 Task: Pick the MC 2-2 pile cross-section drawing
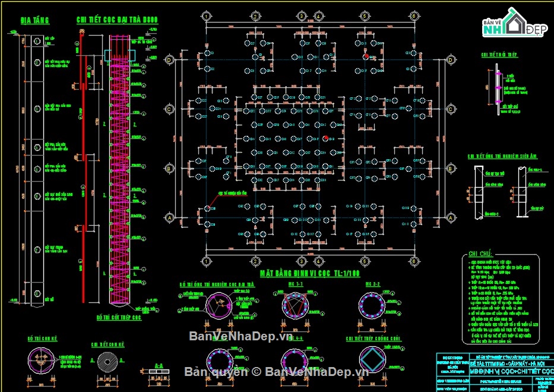(x=372, y=305)
